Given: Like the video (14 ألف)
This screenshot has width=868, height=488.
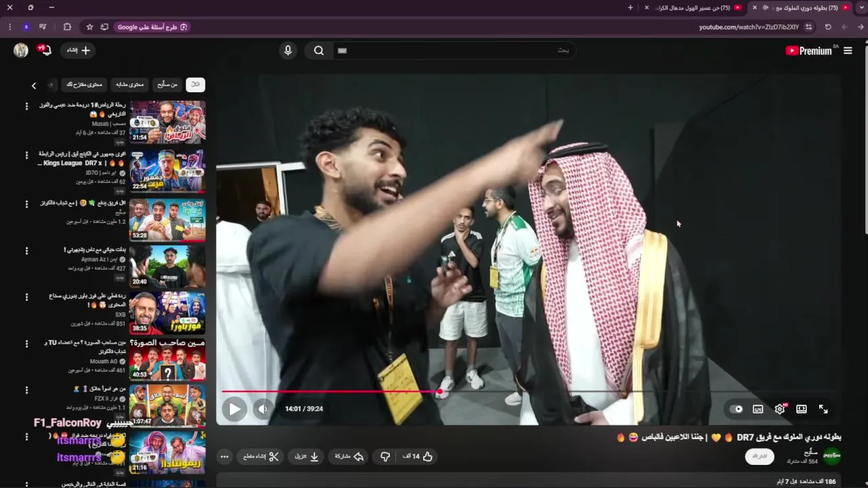Looking at the screenshot, I should 417,457.
